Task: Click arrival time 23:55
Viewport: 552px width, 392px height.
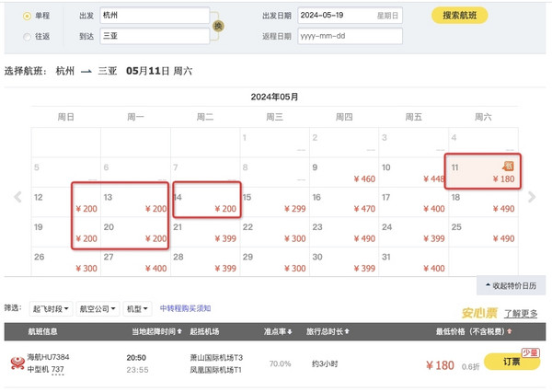Action: pos(137,370)
